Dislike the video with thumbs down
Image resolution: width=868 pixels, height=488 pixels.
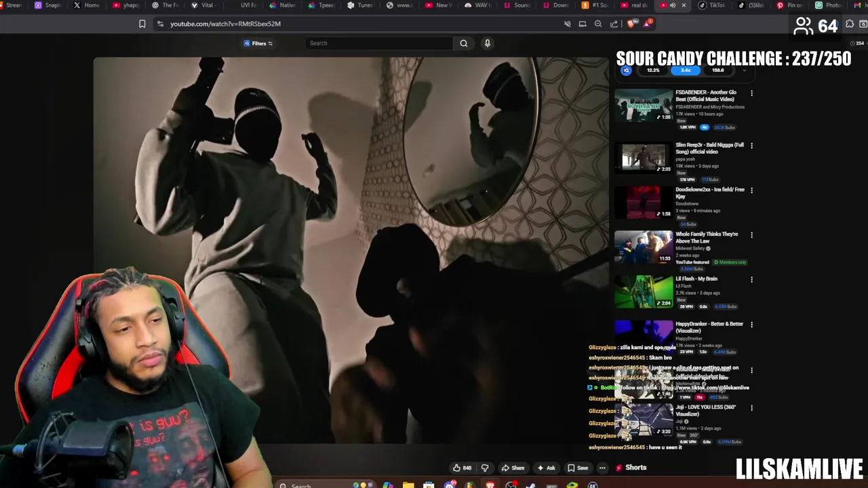pos(485,468)
